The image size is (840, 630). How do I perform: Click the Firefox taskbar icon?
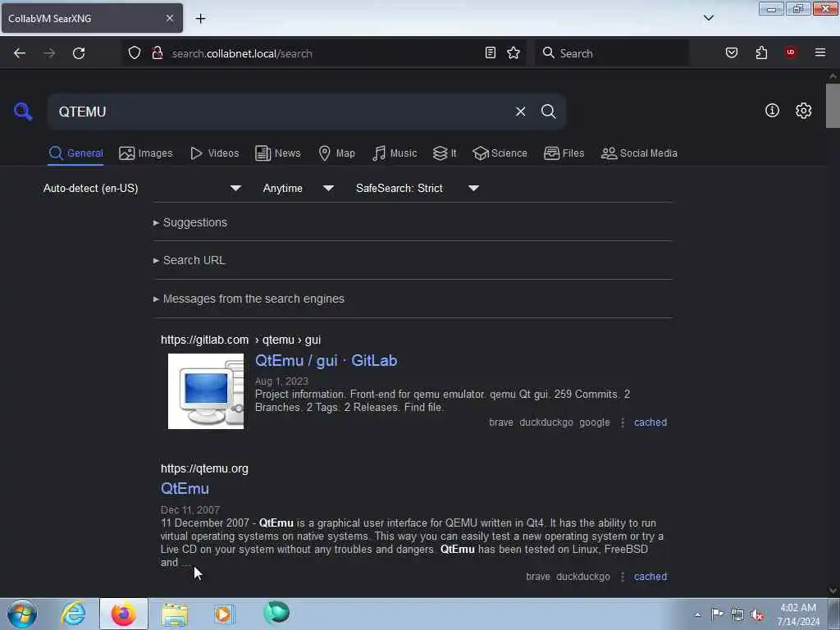click(x=124, y=614)
